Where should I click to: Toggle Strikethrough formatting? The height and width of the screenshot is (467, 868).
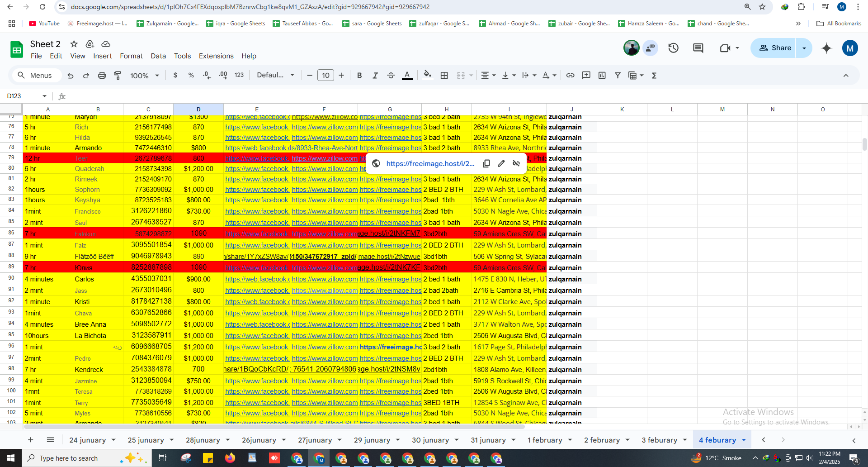click(x=391, y=76)
